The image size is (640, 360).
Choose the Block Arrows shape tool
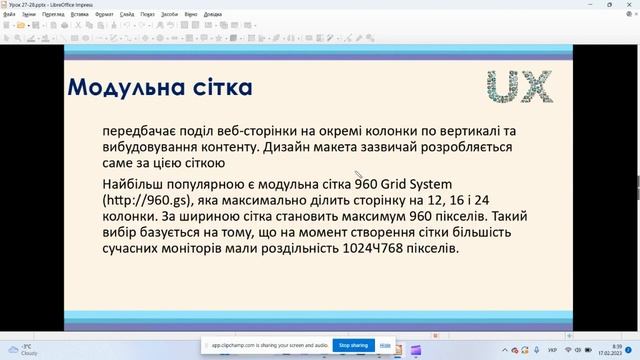[x=175, y=38]
